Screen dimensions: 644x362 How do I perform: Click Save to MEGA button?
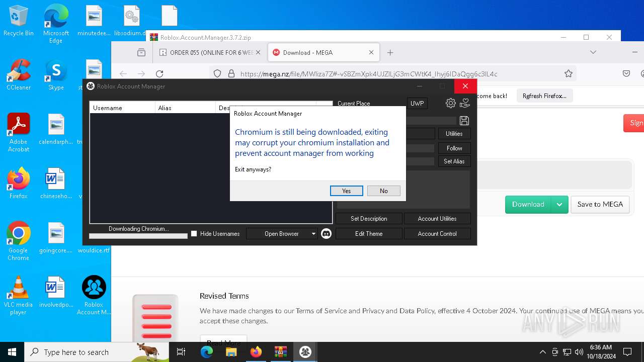[x=600, y=205]
